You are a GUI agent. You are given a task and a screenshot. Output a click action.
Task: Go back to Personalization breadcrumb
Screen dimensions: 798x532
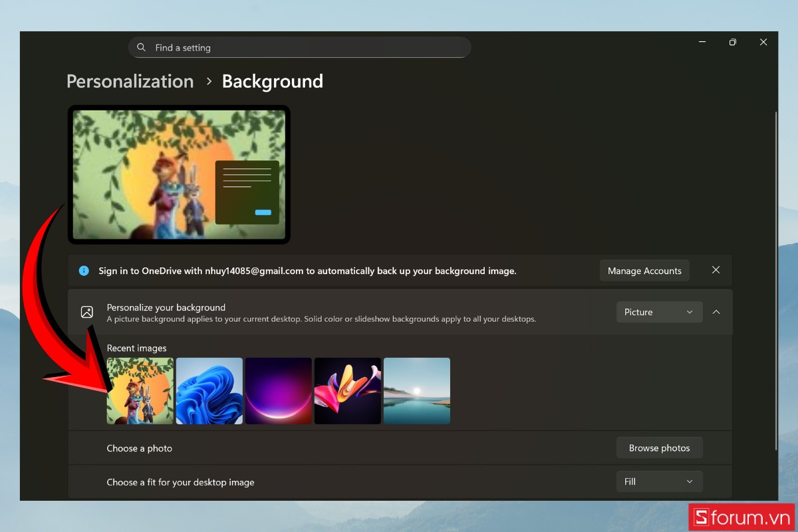tap(130, 82)
